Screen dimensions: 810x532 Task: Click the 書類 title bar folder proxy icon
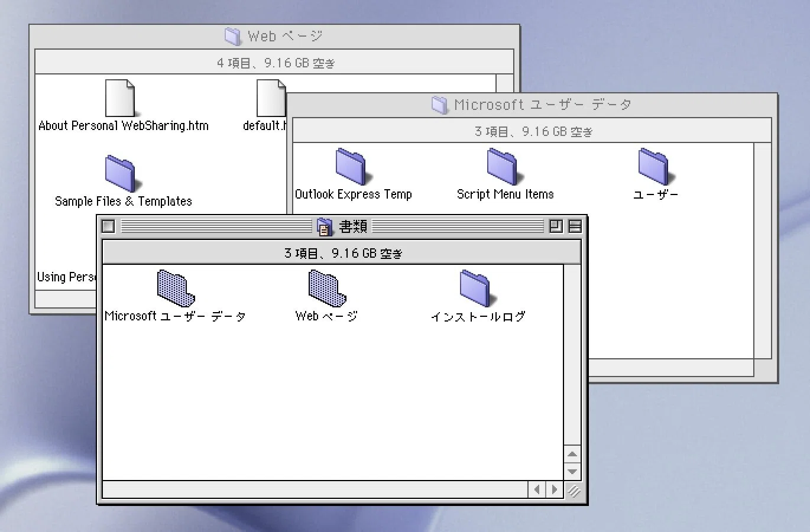325,226
